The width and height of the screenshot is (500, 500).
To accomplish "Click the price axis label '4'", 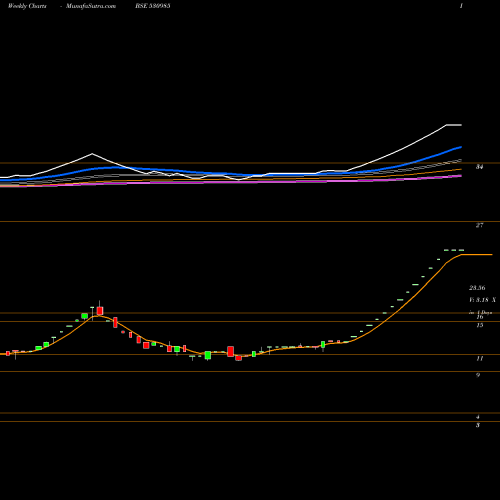I will click(x=478, y=417).
